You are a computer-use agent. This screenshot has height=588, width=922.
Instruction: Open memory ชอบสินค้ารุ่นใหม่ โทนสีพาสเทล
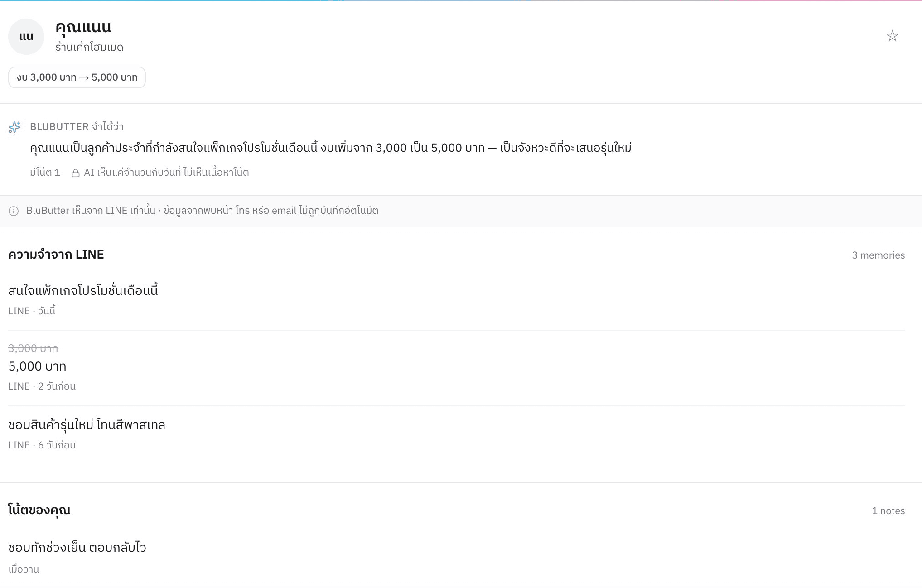point(87,425)
